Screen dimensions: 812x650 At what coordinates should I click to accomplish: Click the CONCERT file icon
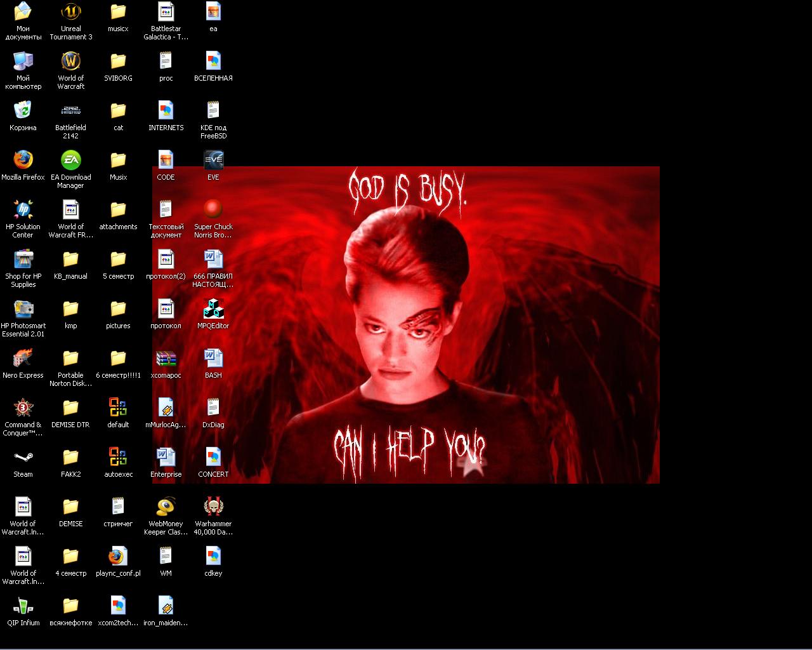(x=213, y=457)
